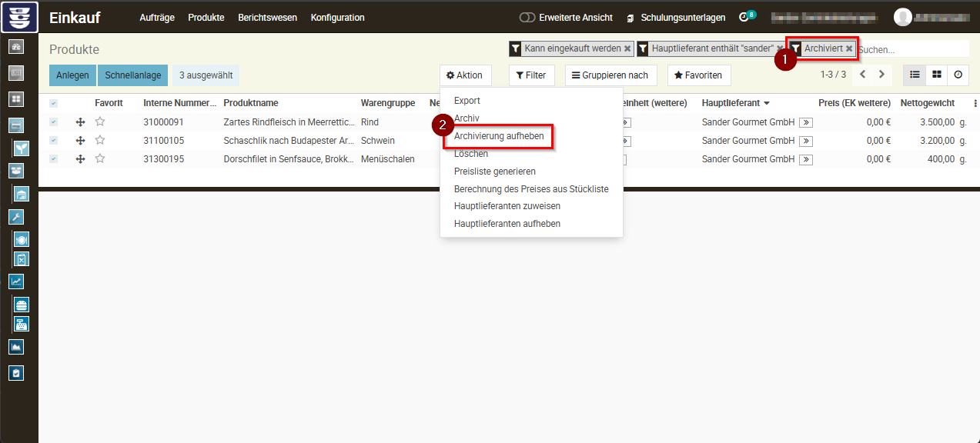Image resolution: width=980 pixels, height=443 pixels.
Task: Select Archivierung aufheben from the action menu
Action: click(x=499, y=136)
